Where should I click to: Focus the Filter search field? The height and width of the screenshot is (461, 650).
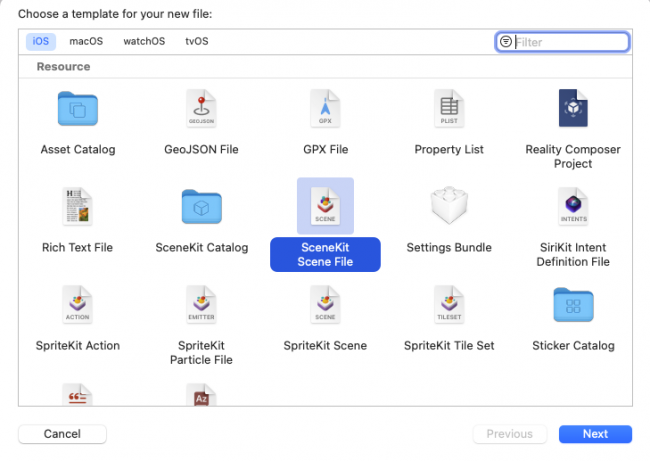(570, 42)
